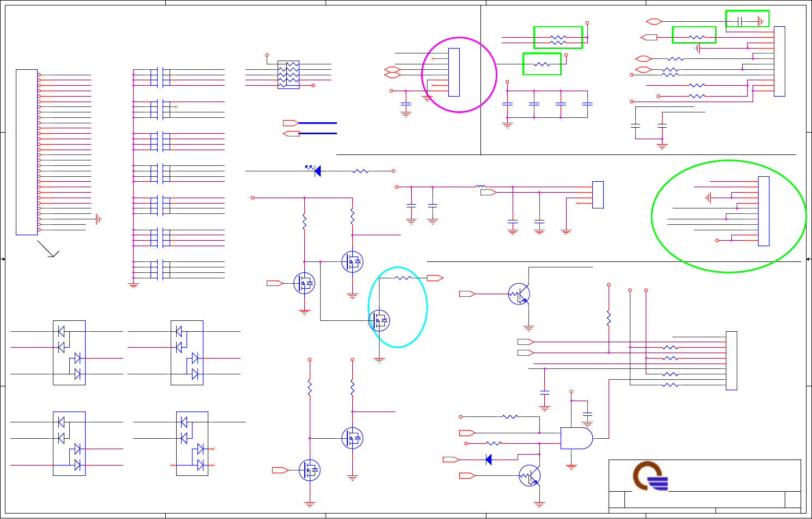
Task: Click the AND gate symbol
Action: [x=576, y=438]
